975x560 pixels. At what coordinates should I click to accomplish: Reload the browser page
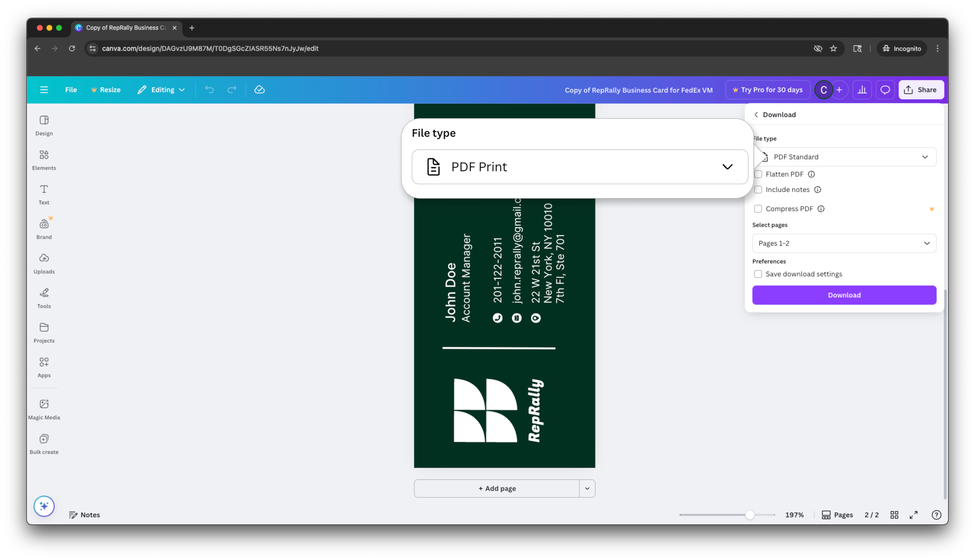[x=72, y=48]
